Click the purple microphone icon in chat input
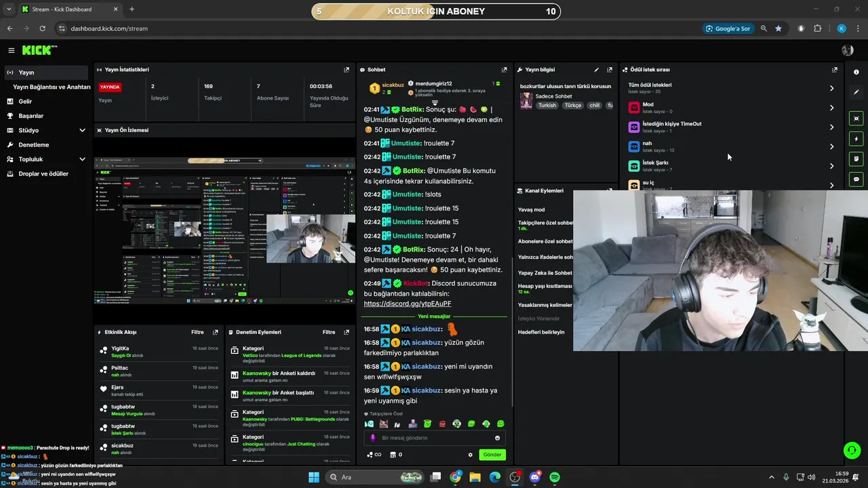This screenshot has height=488, width=868. point(372,438)
